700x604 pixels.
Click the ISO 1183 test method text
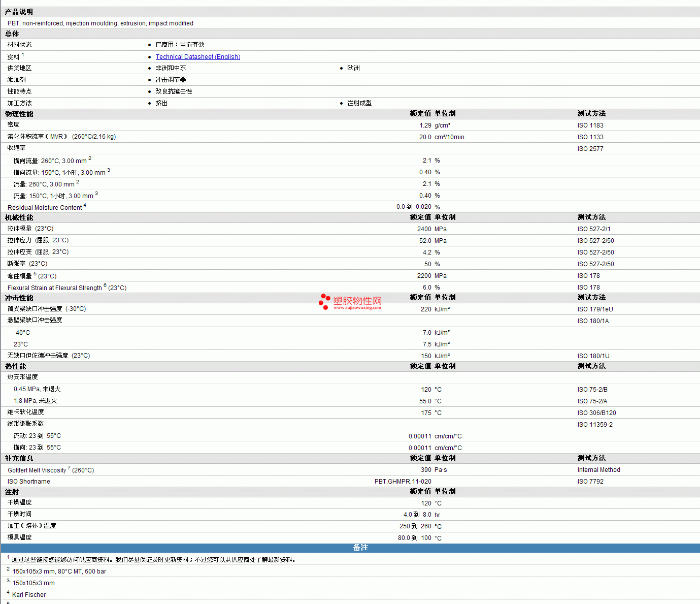coord(590,125)
